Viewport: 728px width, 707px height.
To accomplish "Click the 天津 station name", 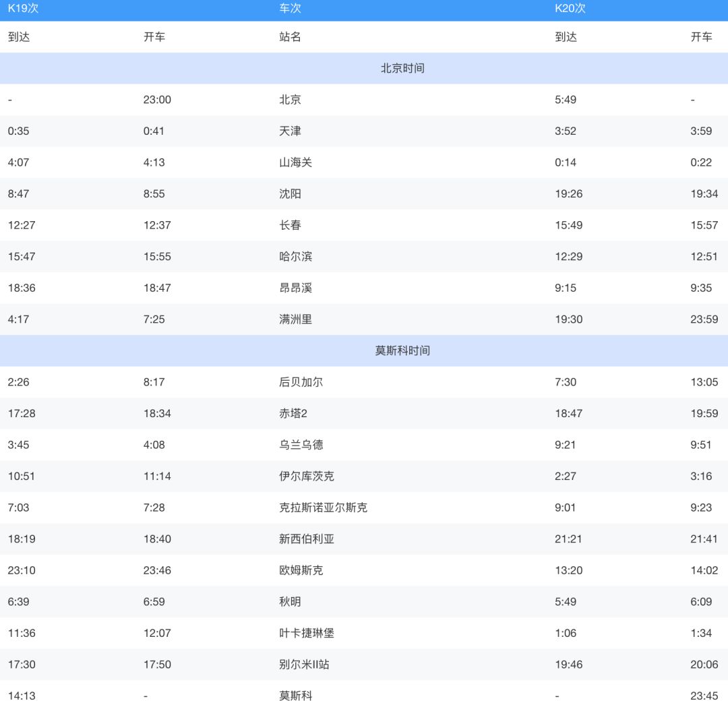I will (x=290, y=131).
